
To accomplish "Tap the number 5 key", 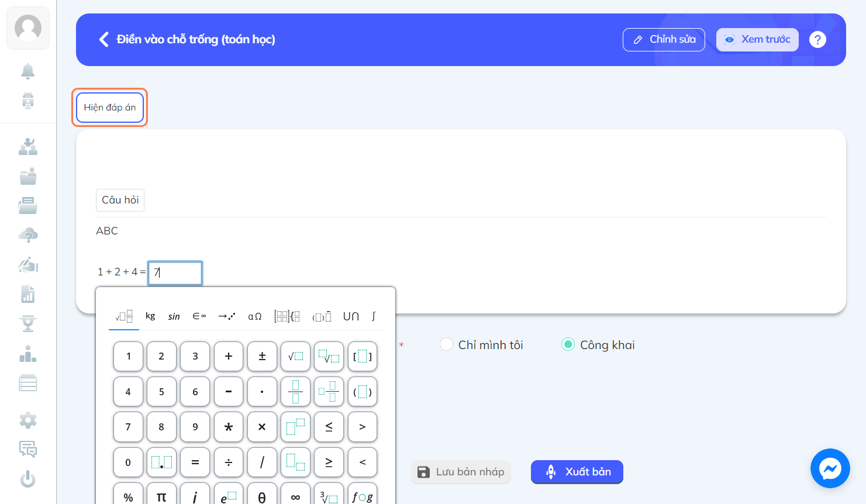I will (x=161, y=392).
